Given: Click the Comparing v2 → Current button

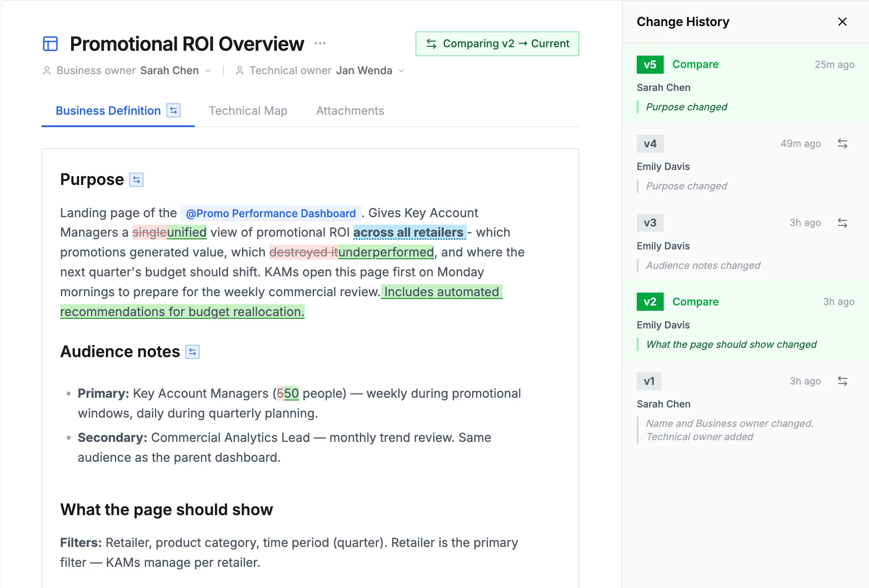Looking at the screenshot, I should coord(497,44).
